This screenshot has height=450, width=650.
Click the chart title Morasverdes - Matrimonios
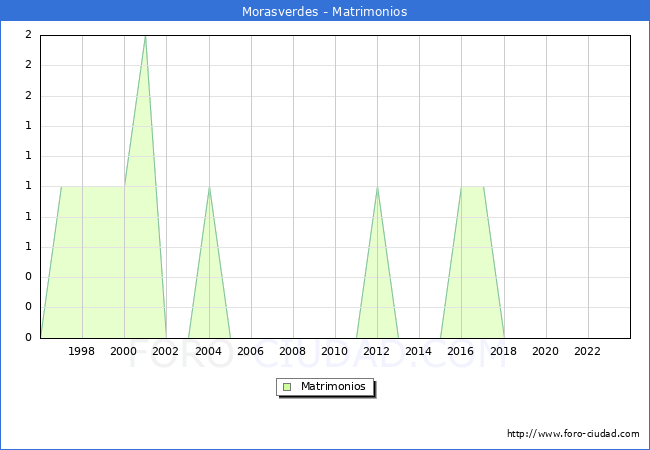324,12
